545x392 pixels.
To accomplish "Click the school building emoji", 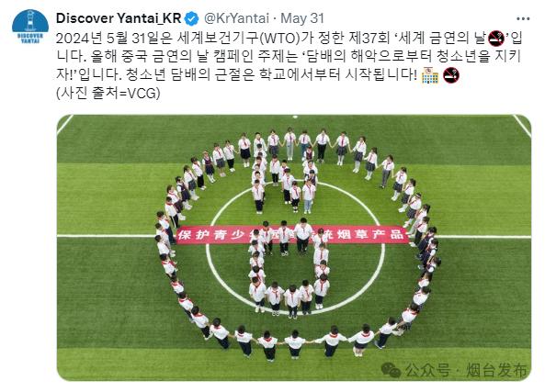I will [x=430, y=75].
